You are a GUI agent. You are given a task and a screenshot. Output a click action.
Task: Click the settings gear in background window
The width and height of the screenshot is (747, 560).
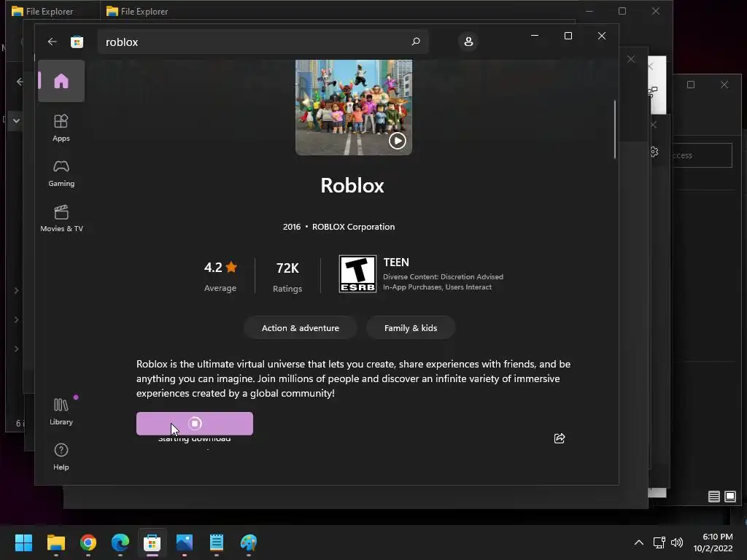tap(654, 152)
